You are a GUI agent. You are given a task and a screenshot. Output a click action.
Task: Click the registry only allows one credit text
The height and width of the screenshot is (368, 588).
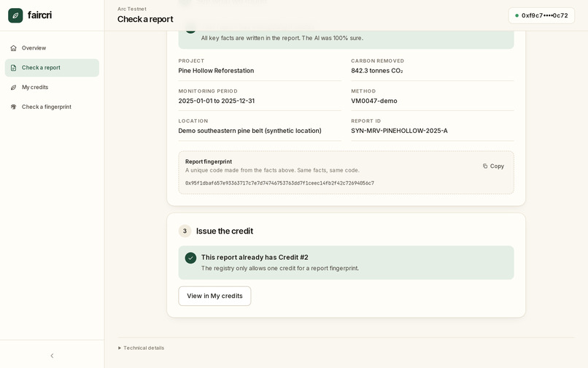coord(279,268)
